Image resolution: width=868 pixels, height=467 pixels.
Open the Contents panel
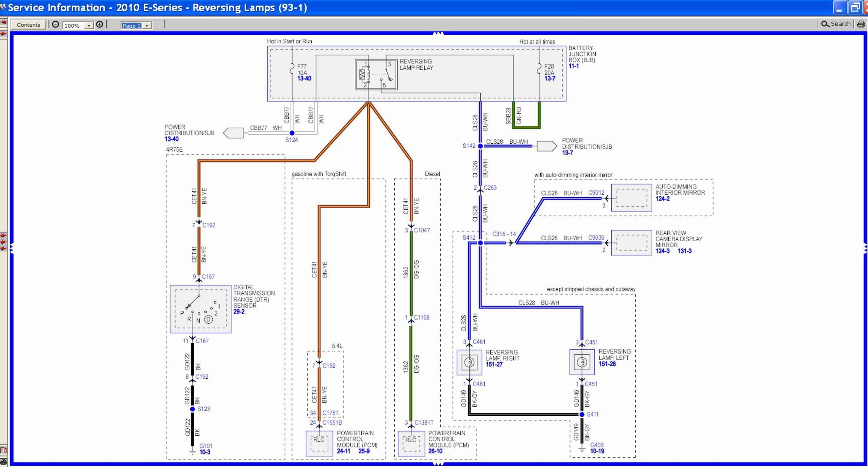point(28,25)
